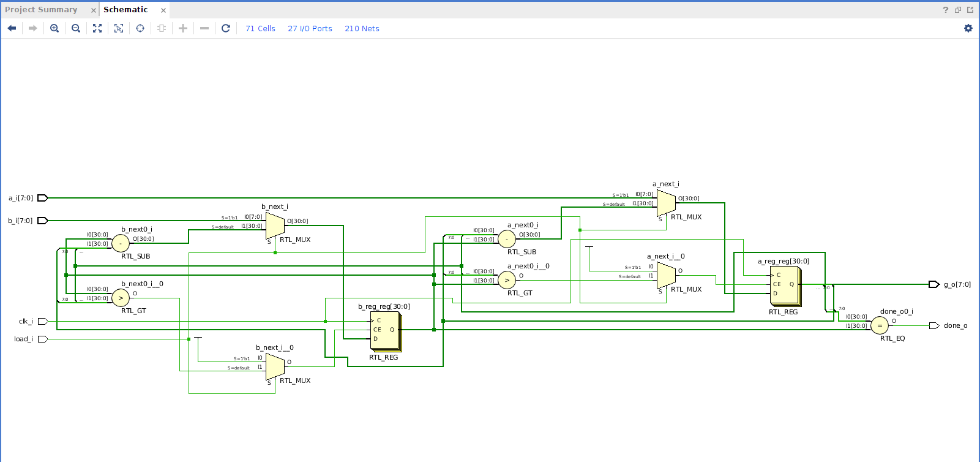Click the a_reg_reg[30:0] label text
The image size is (980, 462).
coord(784,261)
